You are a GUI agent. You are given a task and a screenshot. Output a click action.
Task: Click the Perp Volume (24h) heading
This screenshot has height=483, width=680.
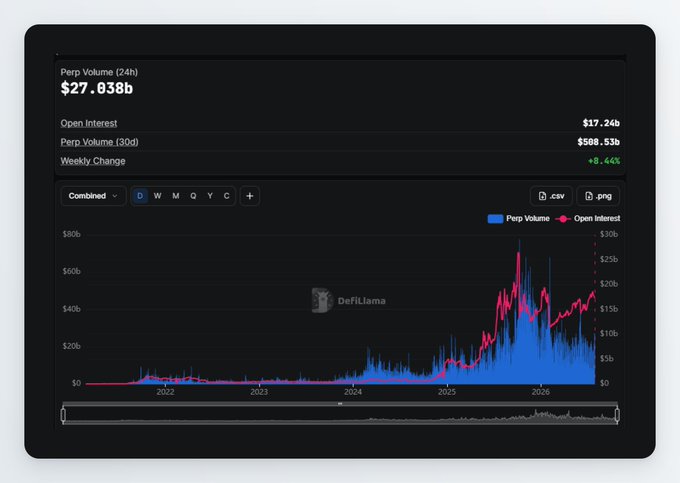pos(99,72)
